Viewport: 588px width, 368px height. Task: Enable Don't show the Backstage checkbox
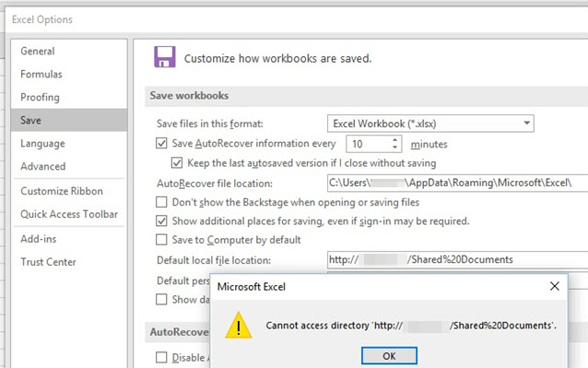pyautogui.click(x=161, y=202)
